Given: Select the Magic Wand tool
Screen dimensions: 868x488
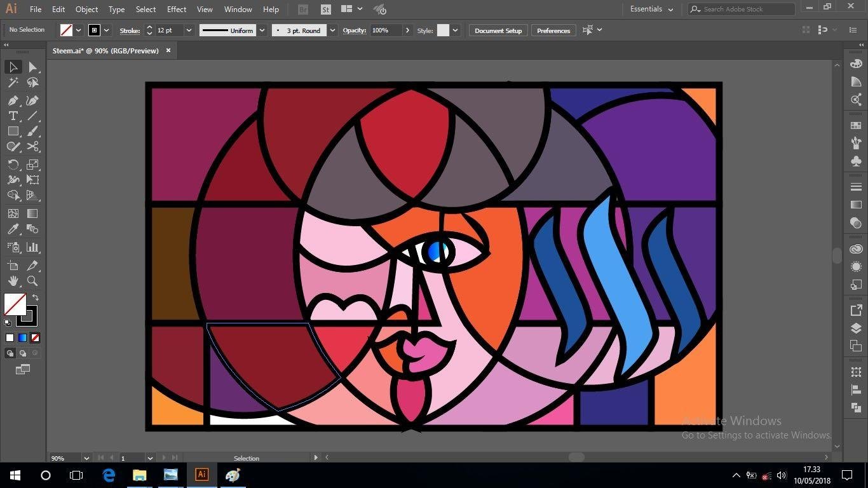Looking at the screenshot, I should click(13, 83).
